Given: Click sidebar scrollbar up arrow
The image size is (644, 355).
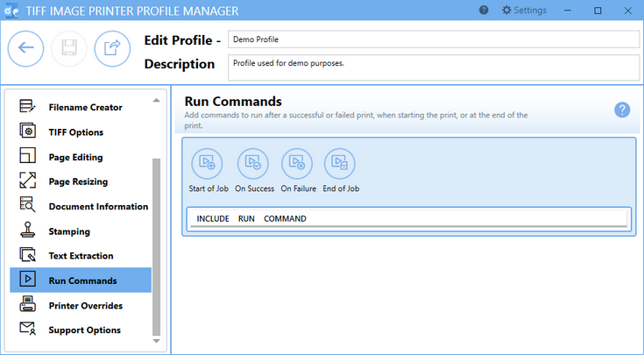Looking at the screenshot, I should (156, 101).
